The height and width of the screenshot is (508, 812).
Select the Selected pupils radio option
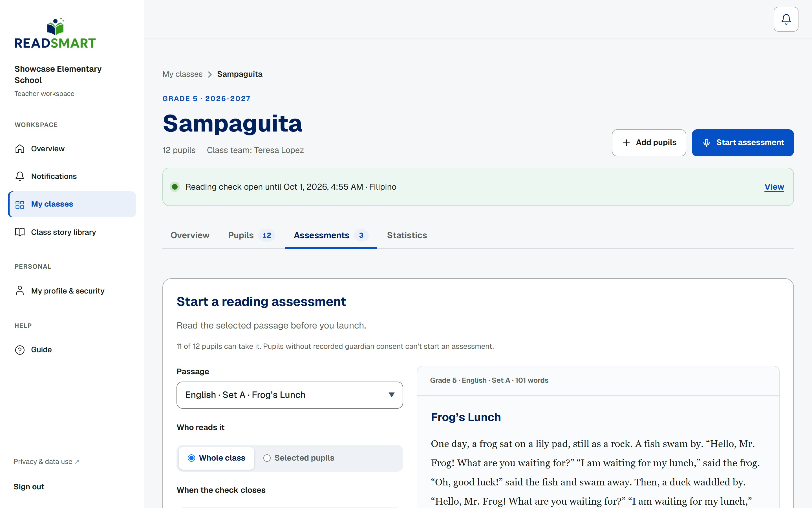299,458
